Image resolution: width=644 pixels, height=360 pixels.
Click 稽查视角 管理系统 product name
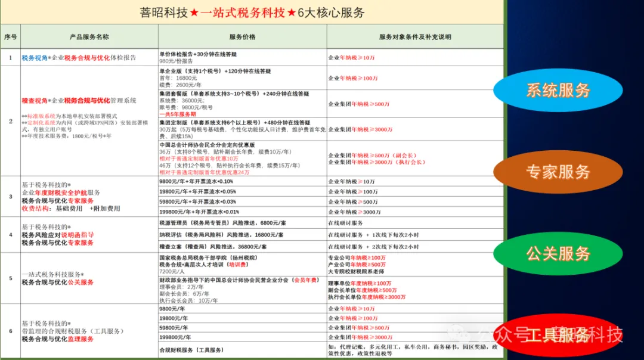79,101
